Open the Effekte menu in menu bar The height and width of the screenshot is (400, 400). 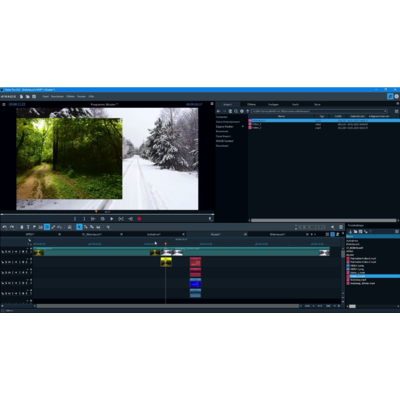(x=70, y=97)
